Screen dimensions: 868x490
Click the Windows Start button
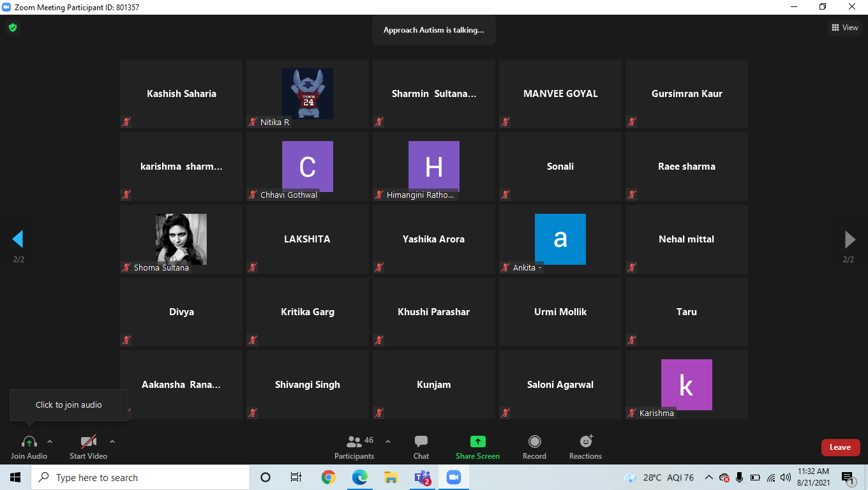(15, 477)
